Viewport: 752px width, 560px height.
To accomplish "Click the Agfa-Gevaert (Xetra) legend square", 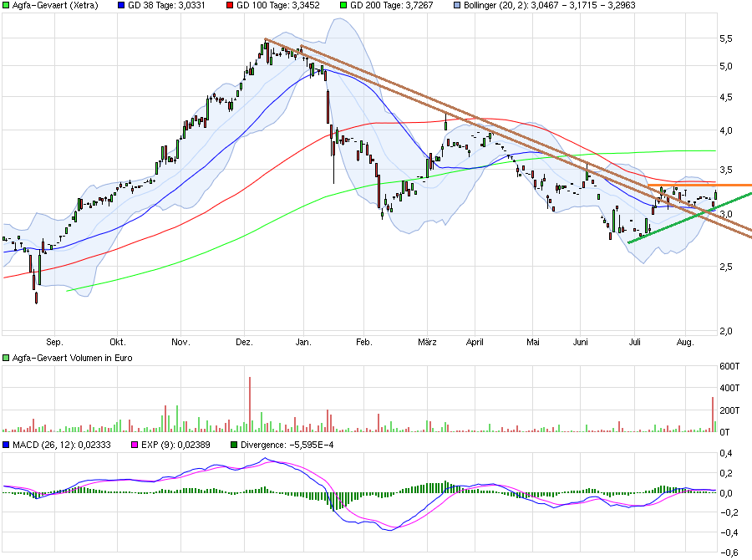I will 6,7.
